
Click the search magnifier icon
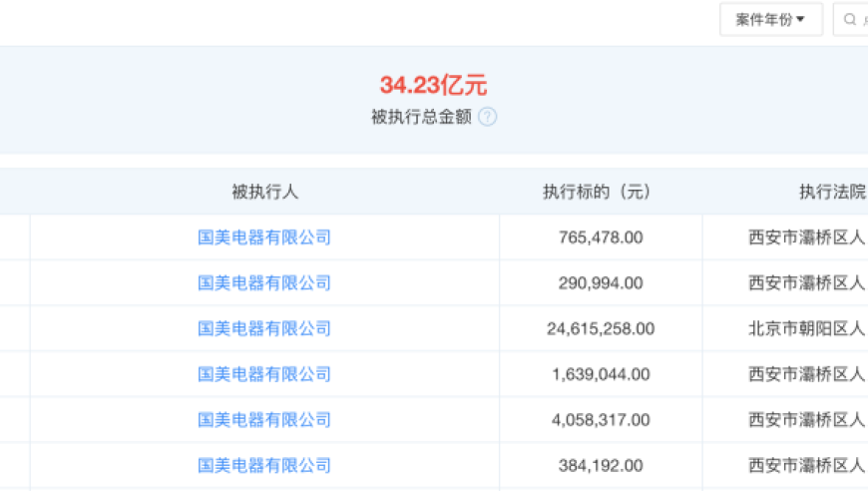pos(850,20)
